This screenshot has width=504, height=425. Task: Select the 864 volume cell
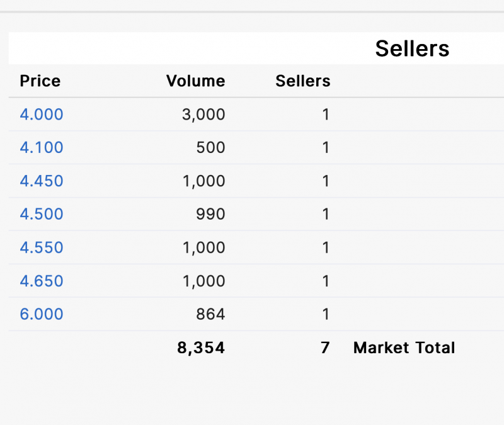[x=210, y=314]
